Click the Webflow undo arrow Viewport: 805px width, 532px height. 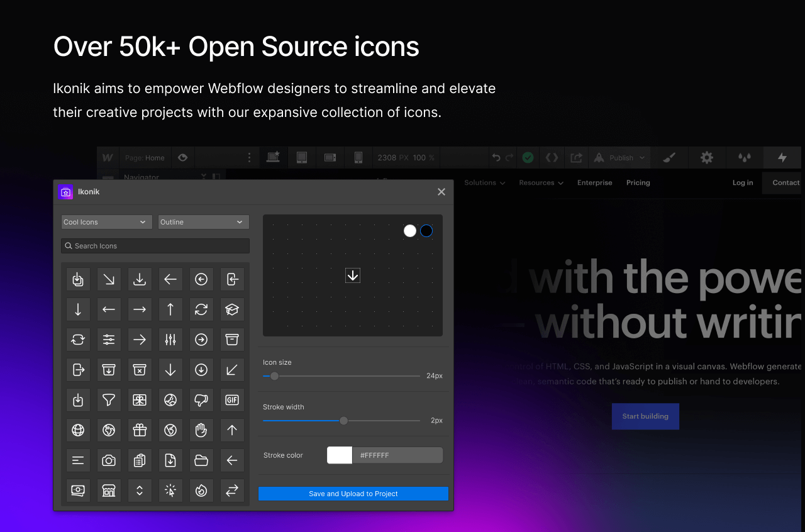[x=496, y=158]
